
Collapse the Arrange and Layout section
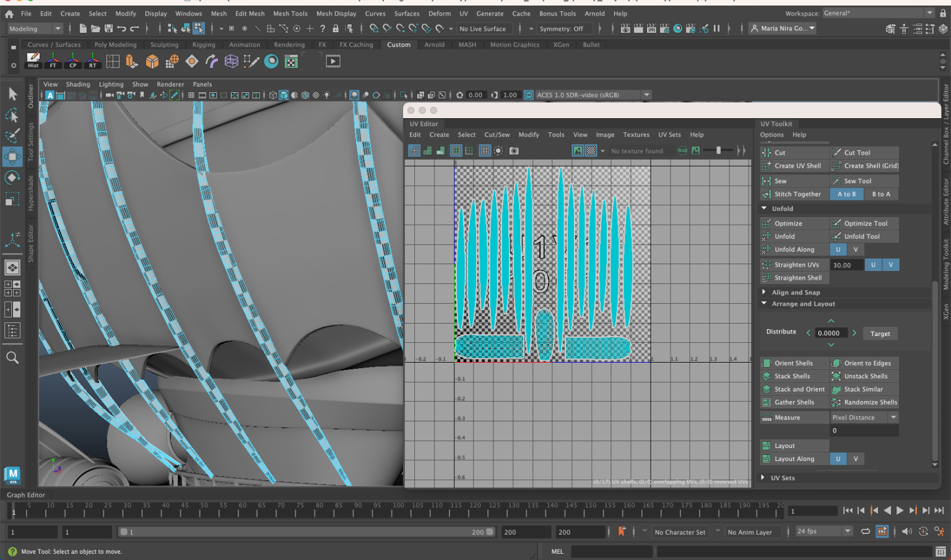pyautogui.click(x=764, y=304)
